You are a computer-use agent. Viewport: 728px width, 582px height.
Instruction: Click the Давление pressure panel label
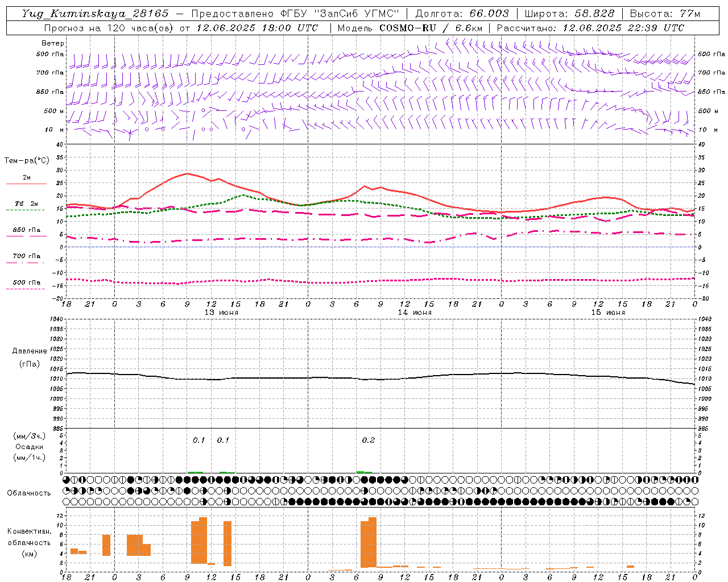click(x=30, y=351)
